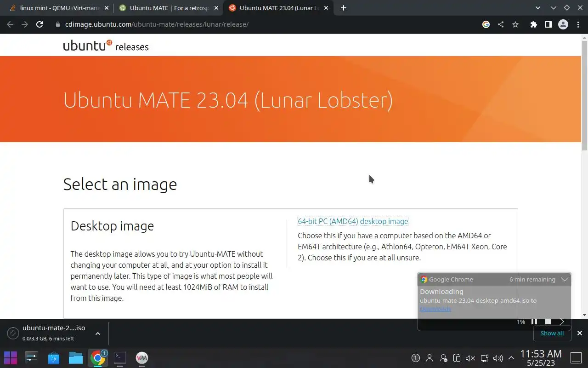Viewport: 588px width, 368px height.
Task: Open the clipboard tray icon
Action: coord(457,358)
